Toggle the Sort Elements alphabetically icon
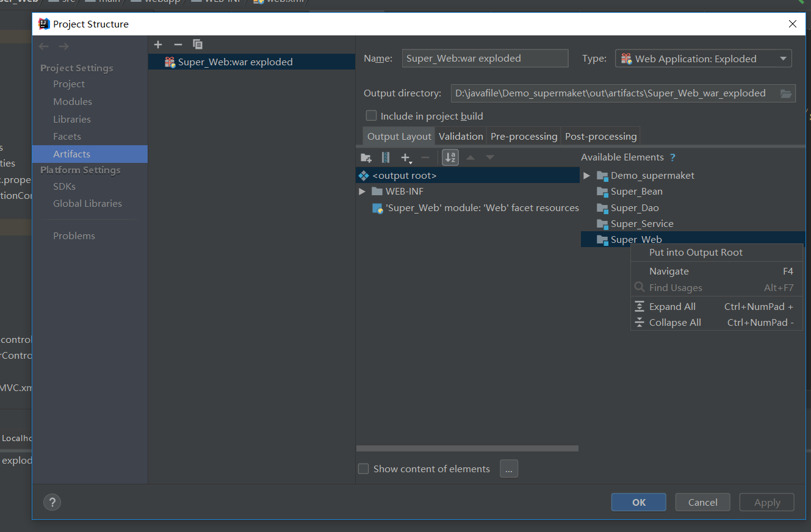Image resolution: width=811 pixels, height=532 pixels. (450, 157)
